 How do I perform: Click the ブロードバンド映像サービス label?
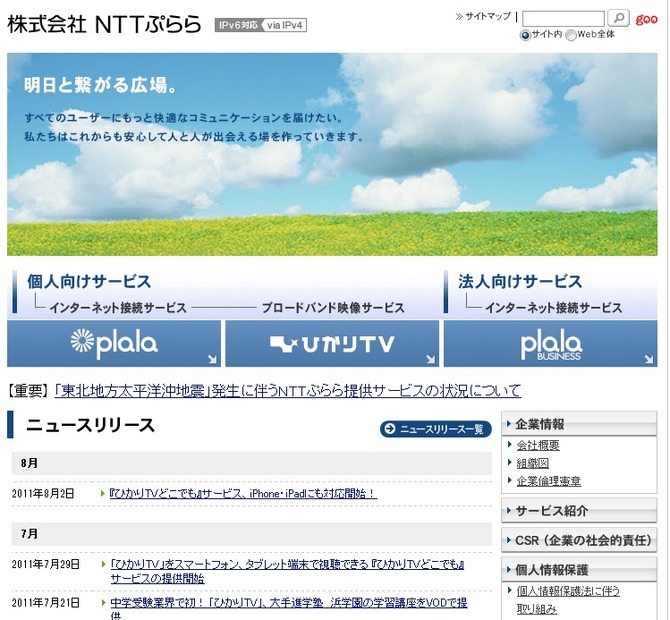click(333, 308)
